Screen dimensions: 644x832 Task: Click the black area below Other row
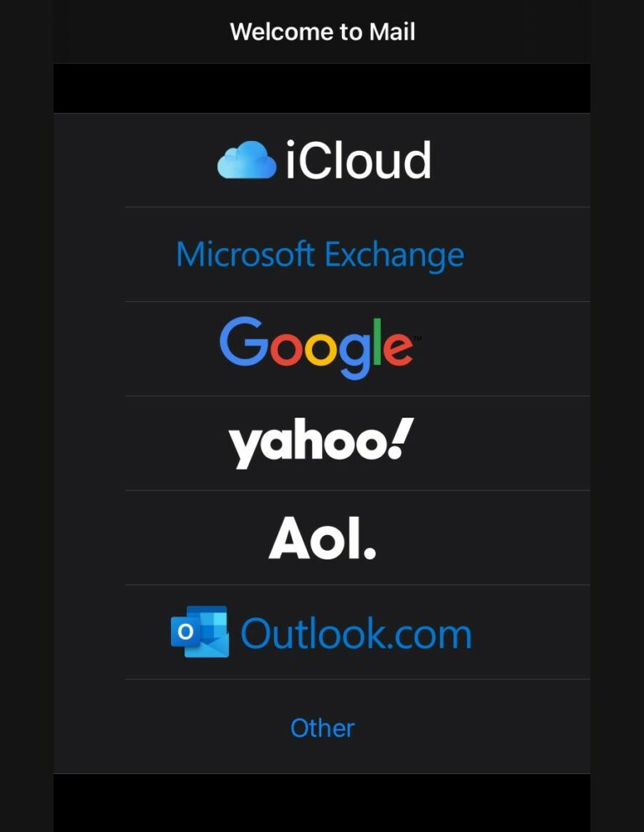(x=322, y=803)
